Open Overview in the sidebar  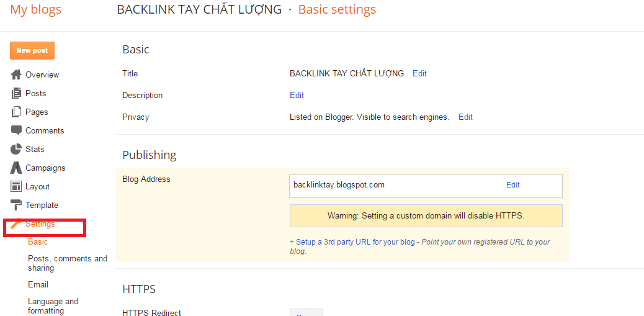pos(42,74)
